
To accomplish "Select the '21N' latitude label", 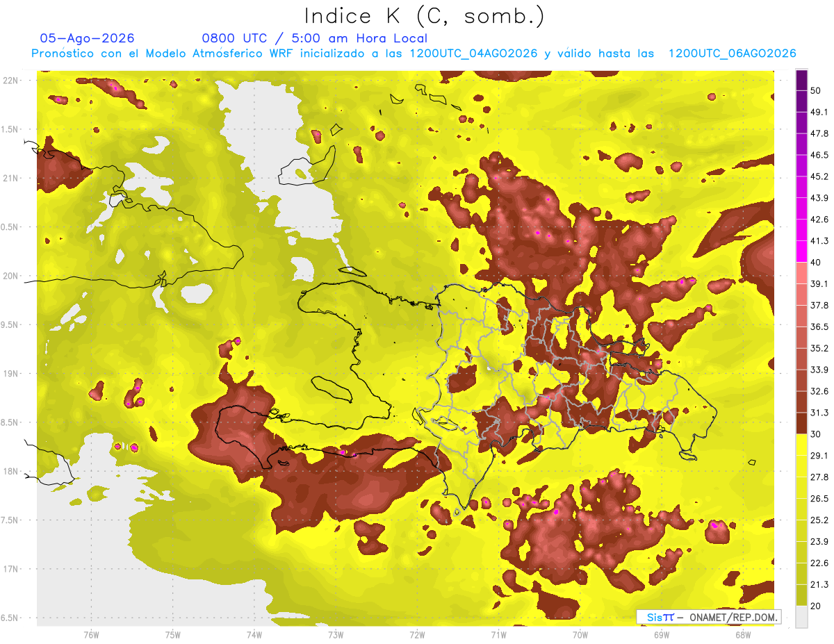I will click(10, 178).
